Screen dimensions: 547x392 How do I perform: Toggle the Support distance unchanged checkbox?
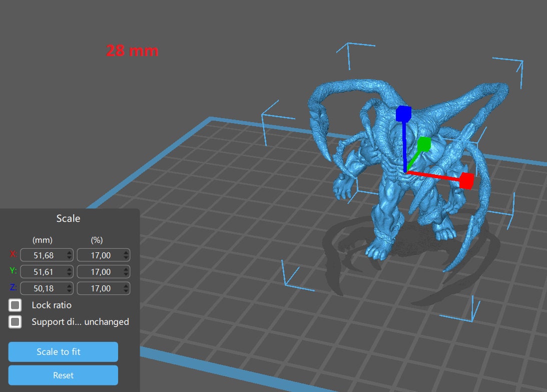(16, 322)
